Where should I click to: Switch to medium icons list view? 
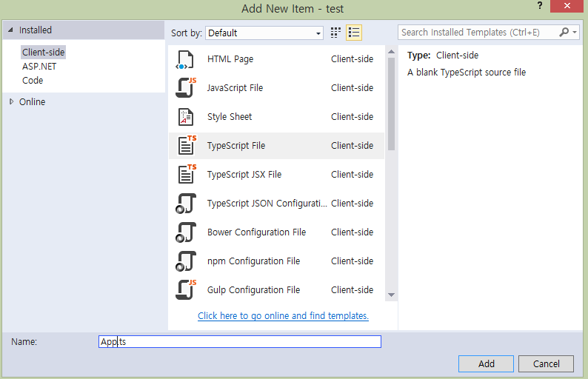pyautogui.click(x=354, y=33)
